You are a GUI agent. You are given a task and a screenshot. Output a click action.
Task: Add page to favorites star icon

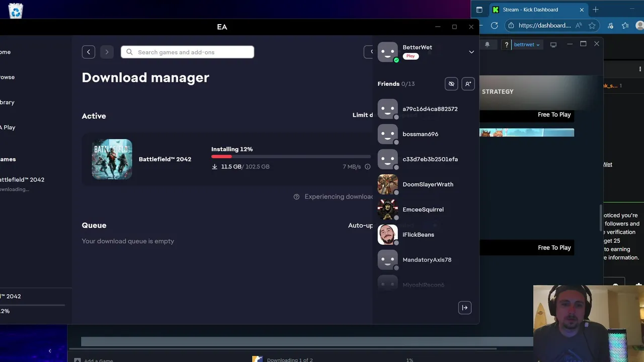click(592, 25)
